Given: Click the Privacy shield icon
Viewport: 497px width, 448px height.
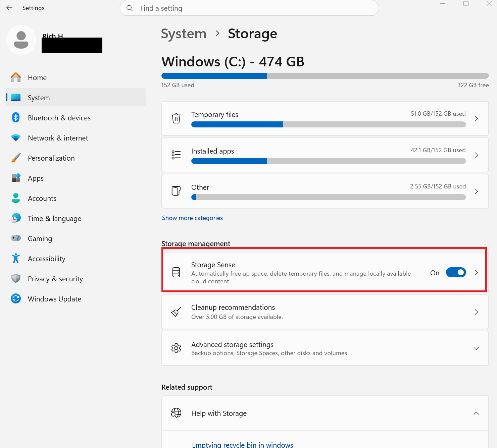Looking at the screenshot, I should (16, 278).
